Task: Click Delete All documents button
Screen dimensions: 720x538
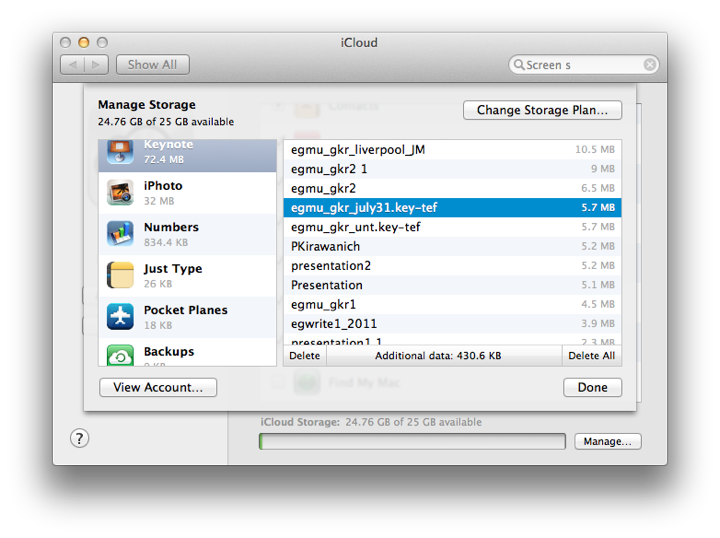Action: coord(591,356)
